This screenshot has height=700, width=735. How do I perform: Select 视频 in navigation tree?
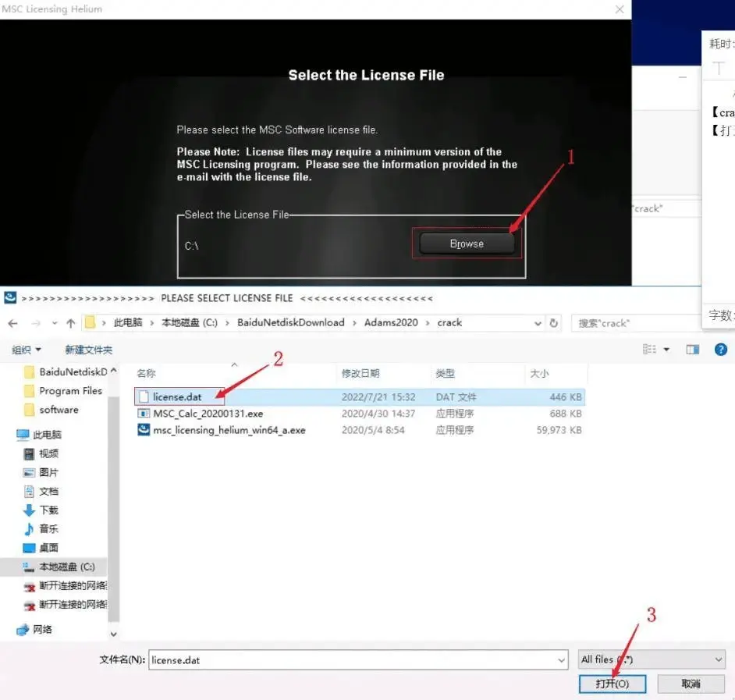click(x=41, y=453)
